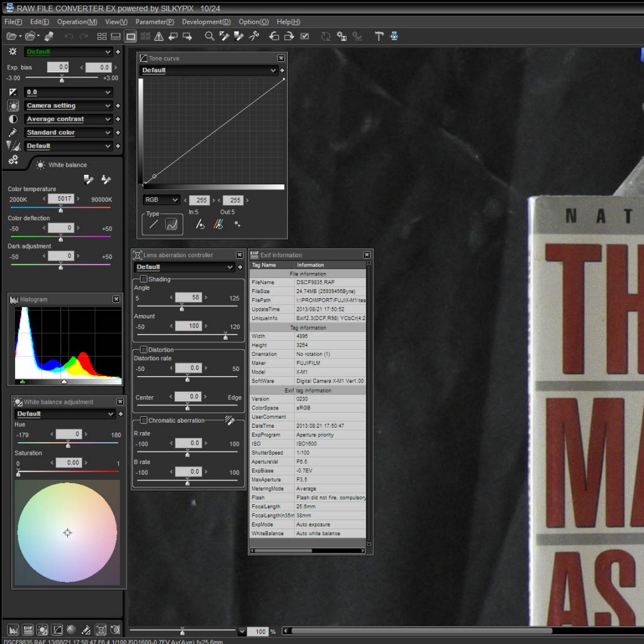Go to previous image with left arrow icon
This screenshot has height=644, width=644.
point(173,36)
